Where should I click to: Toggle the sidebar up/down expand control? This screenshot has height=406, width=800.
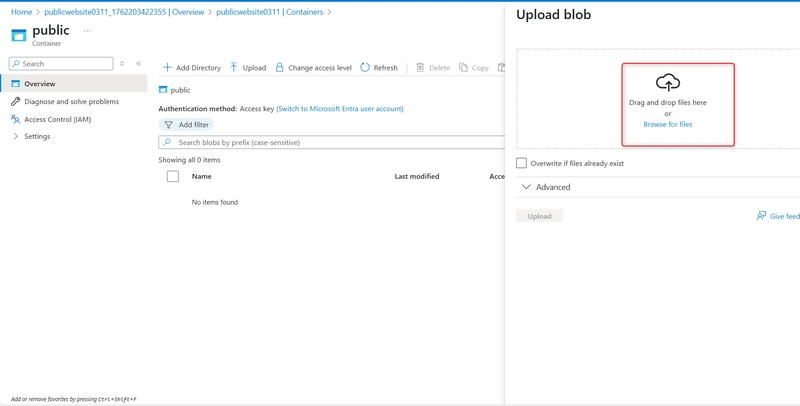pos(122,64)
